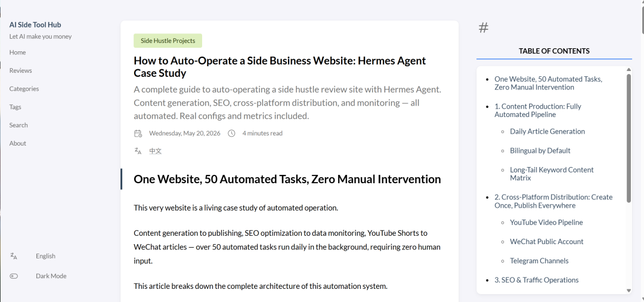
Task: Click 'Let AI make you money' tagline
Action: pyautogui.click(x=41, y=36)
